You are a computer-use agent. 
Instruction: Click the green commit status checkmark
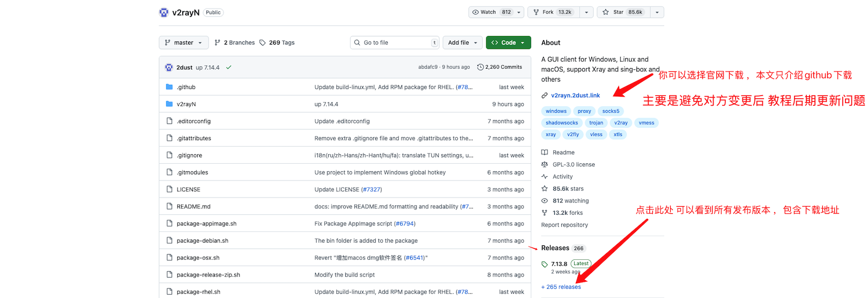pyautogui.click(x=229, y=67)
